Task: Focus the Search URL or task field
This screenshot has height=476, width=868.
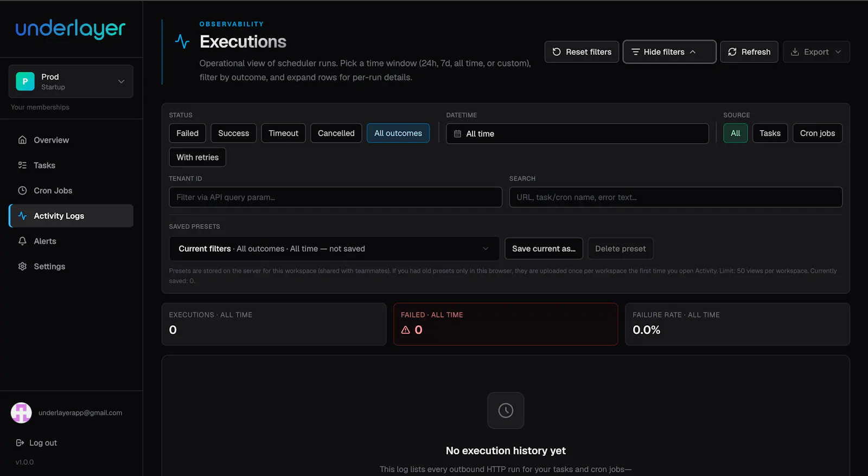Action: click(675, 197)
